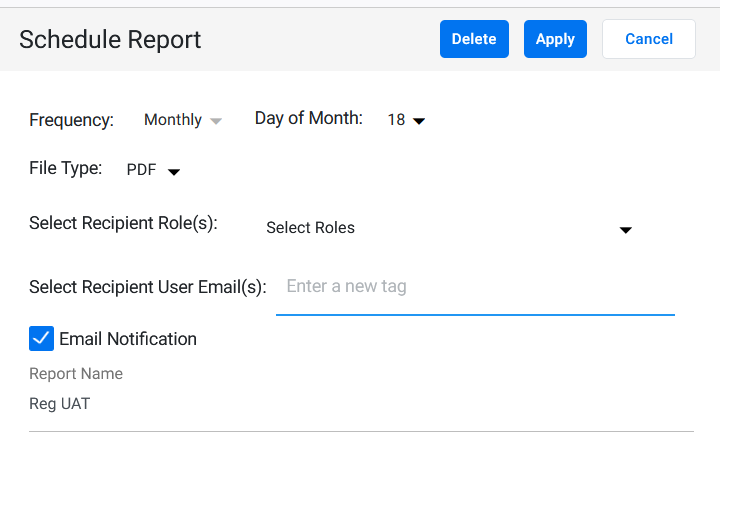The width and height of the screenshot is (740, 531).
Task: Click the Delete button
Action: 474,39
